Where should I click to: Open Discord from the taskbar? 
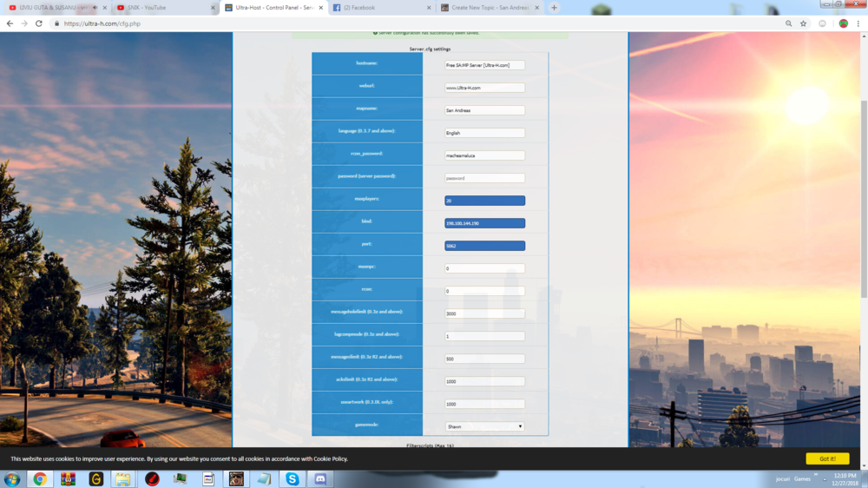[320, 479]
